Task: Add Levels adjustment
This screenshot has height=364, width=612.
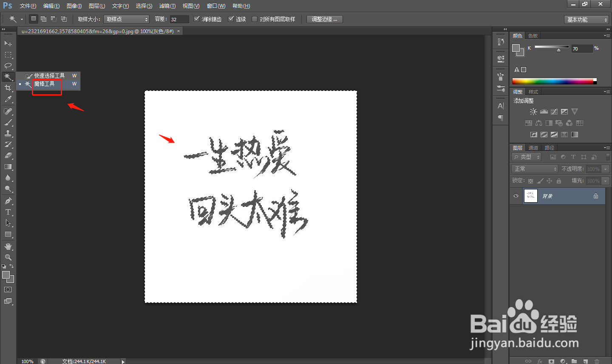Action: tap(544, 111)
